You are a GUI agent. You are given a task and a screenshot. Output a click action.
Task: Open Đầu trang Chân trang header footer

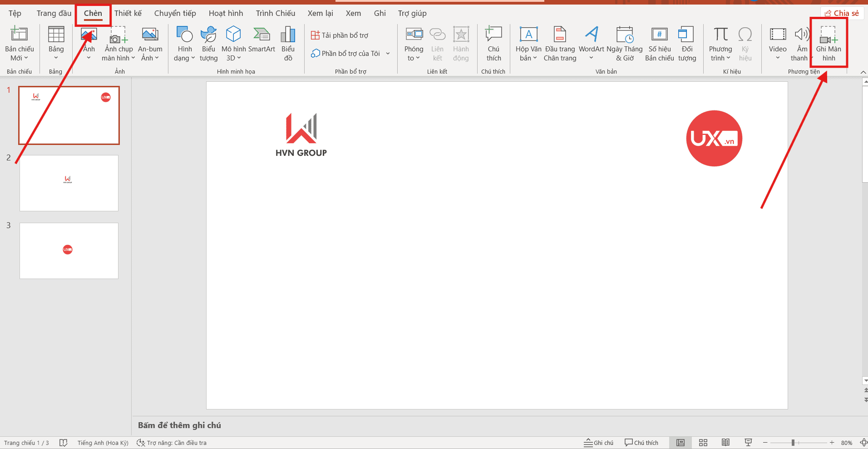click(x=560, y=44)
